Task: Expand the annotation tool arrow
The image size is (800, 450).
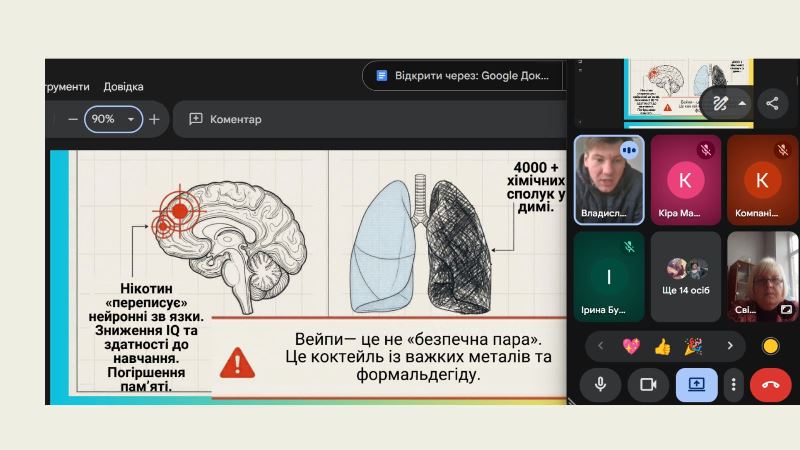Action: coord(742,104)
